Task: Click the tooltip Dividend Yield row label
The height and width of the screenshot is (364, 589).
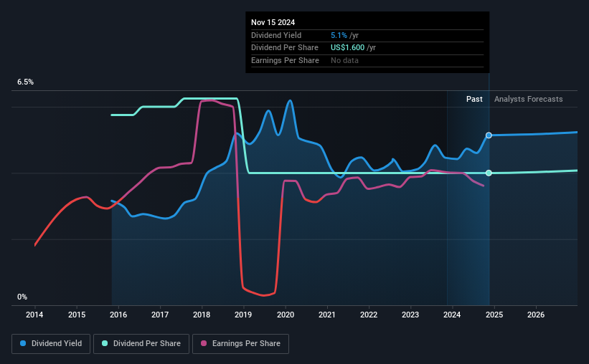Action: 276,35
